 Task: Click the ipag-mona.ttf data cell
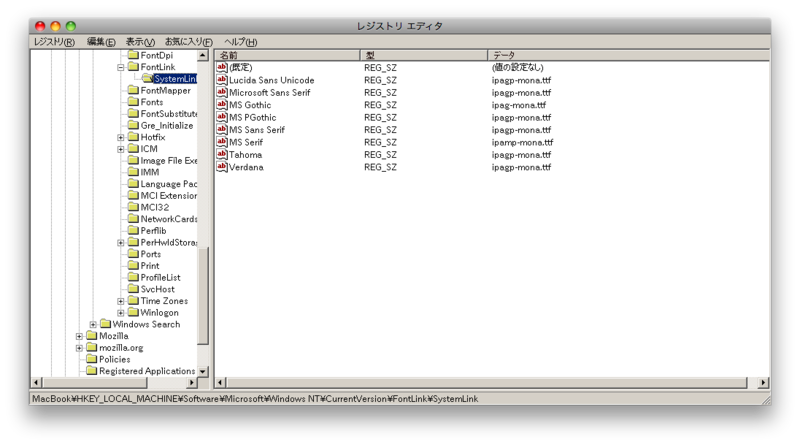coord(518,105)
